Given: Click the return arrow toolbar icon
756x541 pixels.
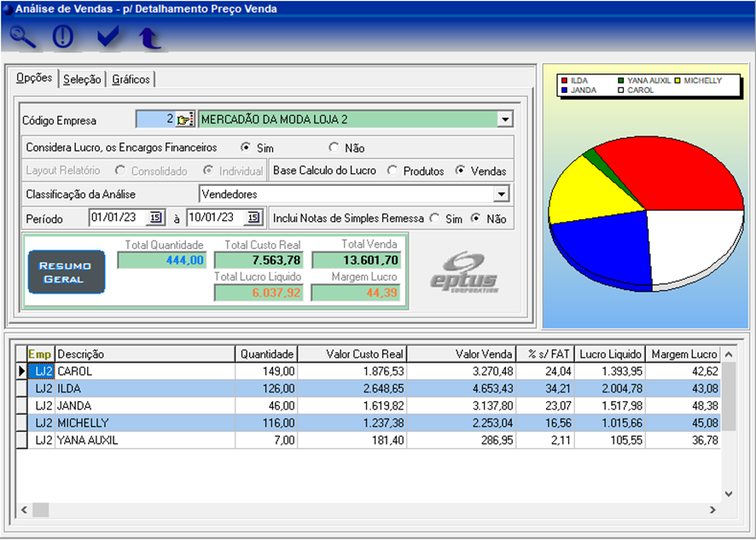Looking at the screenshot, I should coord(150,38).
